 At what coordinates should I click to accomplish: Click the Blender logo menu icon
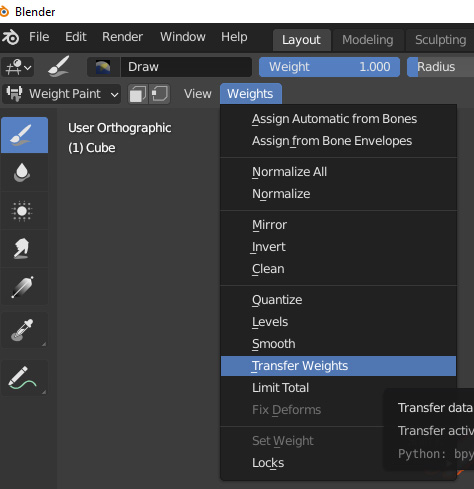tap(11, 37)
